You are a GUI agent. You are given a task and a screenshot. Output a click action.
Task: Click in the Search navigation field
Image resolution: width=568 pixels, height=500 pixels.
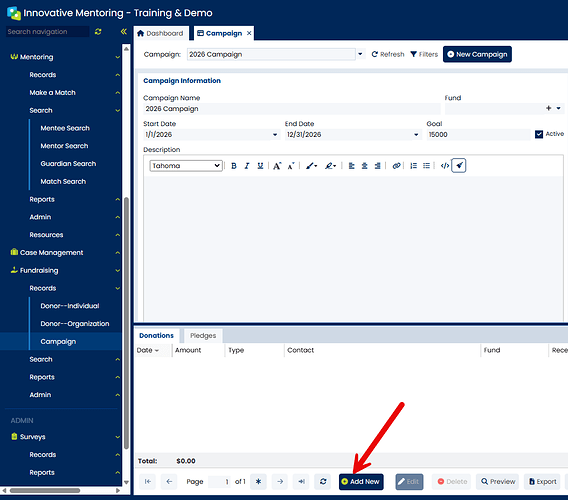[47, 32]
